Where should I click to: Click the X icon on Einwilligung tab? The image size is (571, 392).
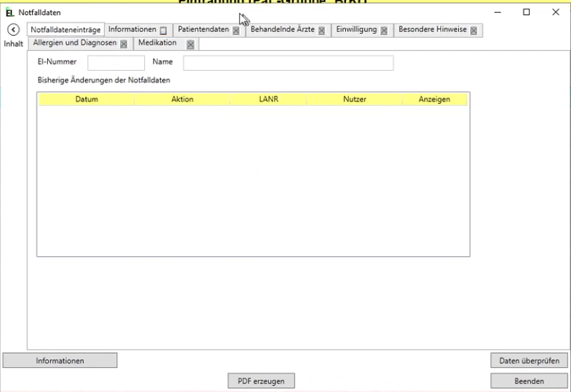click(384, 31)
